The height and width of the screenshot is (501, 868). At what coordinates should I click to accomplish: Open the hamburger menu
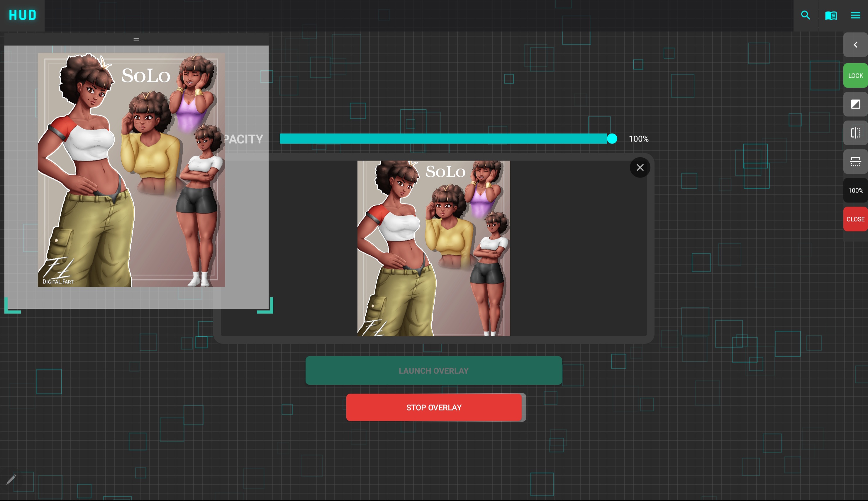click(x=855, y=15)
